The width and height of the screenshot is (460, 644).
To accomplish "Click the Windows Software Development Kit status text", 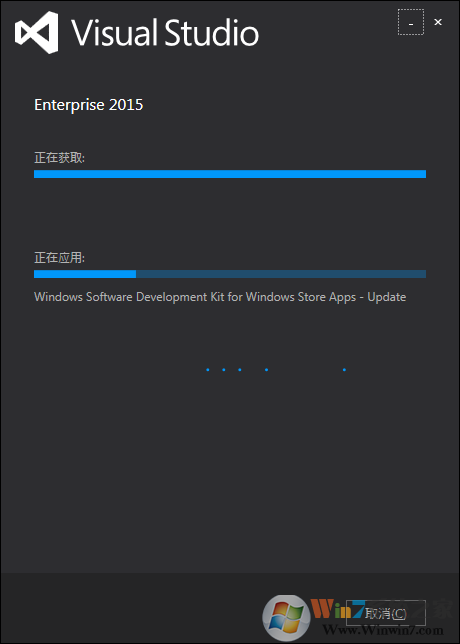I will point(220,297).
